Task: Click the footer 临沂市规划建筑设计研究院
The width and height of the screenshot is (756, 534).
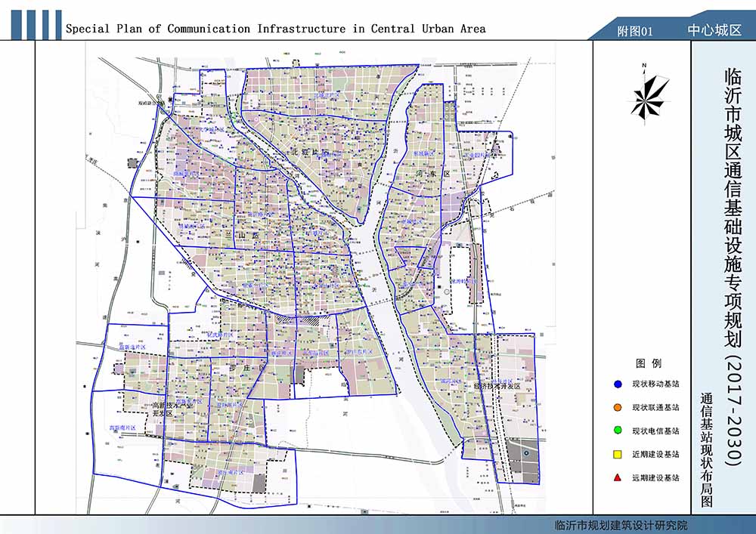Action: 621,526
